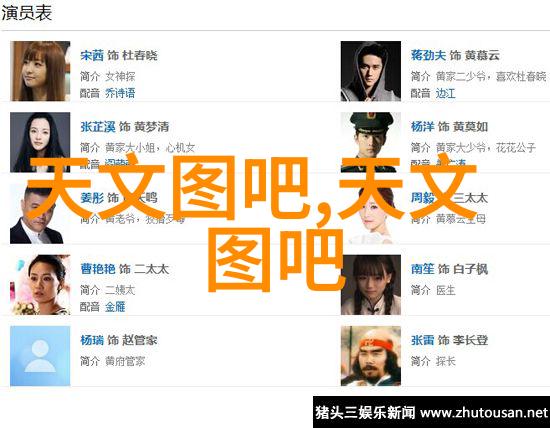
Task: Open the photo thumbnail beside 宋茜 饰 杜春晓
Action: point(40,71)
